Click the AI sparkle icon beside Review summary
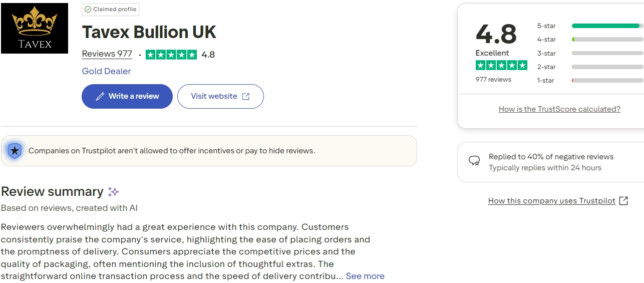The image size is (644, 283). (x=114, y=192)
